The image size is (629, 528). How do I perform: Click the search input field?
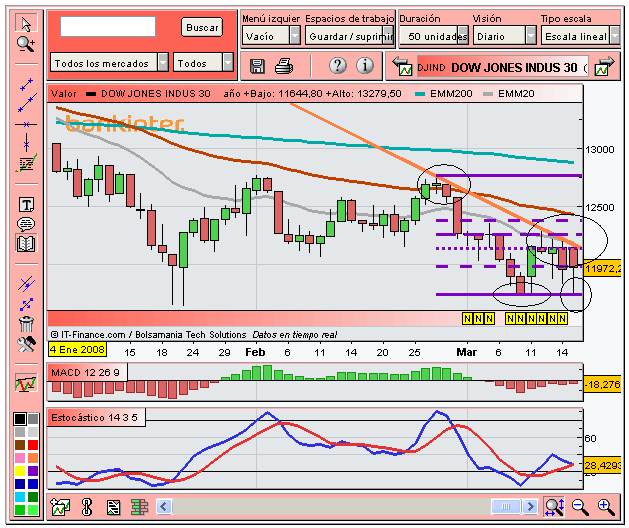108,26
